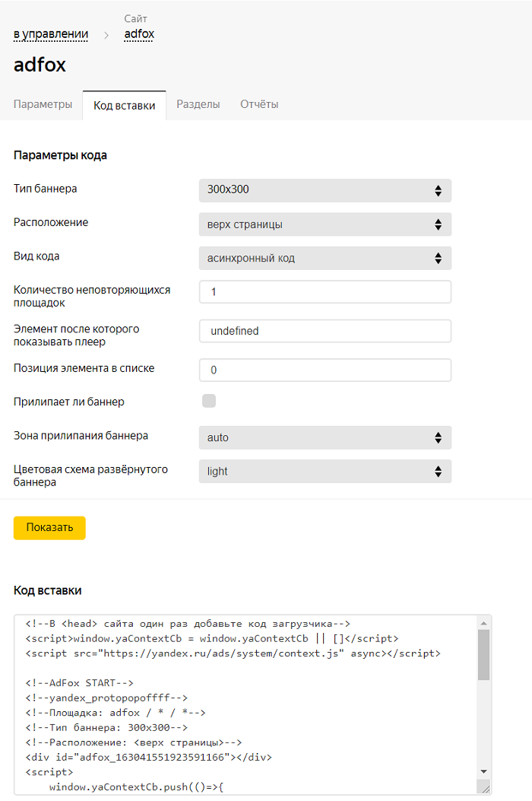Click the Количество неповторяющихся площадок input field
Viewport: 532px width, 801px height.
(325, 292)
